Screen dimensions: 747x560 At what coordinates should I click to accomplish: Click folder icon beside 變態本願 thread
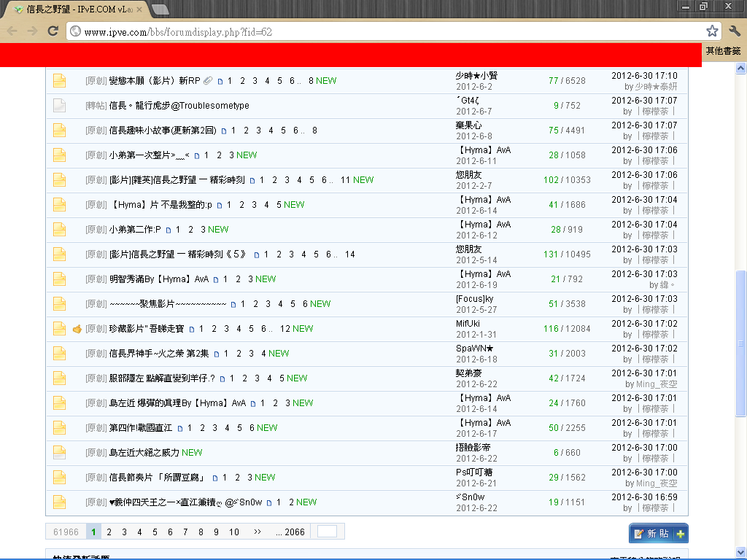[x=59, y=81]
